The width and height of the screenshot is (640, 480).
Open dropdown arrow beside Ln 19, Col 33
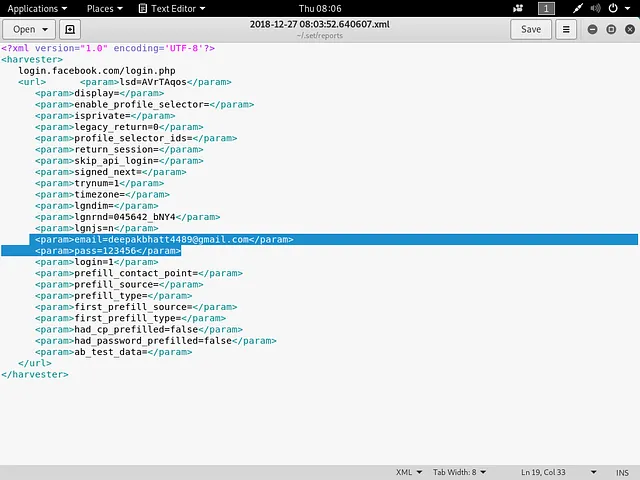(x=593, y=472)
